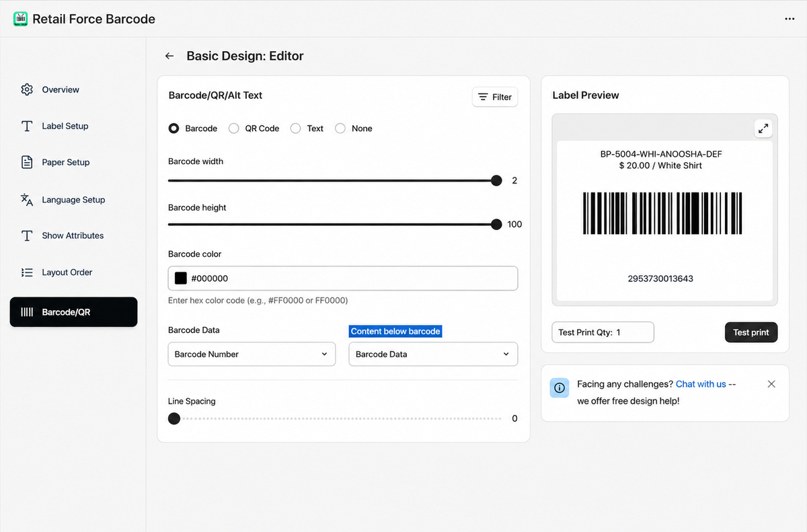
Task: Open Show Attributes in the sidebar
Action: (x=73, y=235)
